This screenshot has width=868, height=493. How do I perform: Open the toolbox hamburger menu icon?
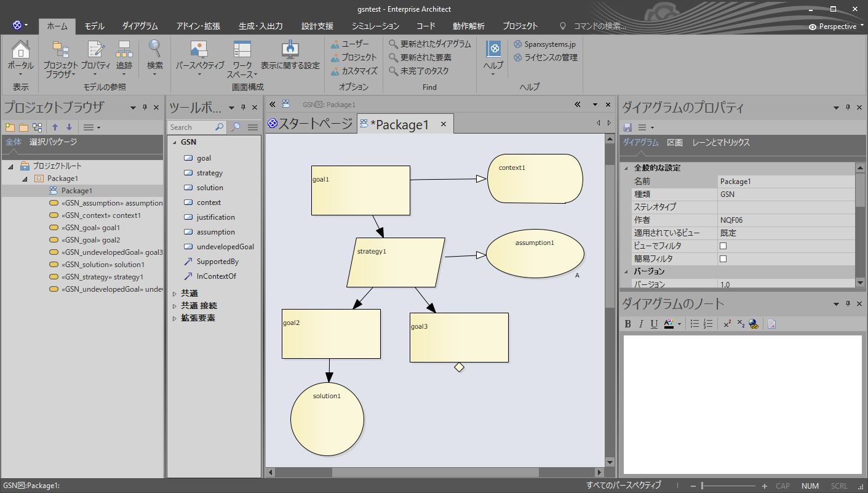click(x=252, y=127)
